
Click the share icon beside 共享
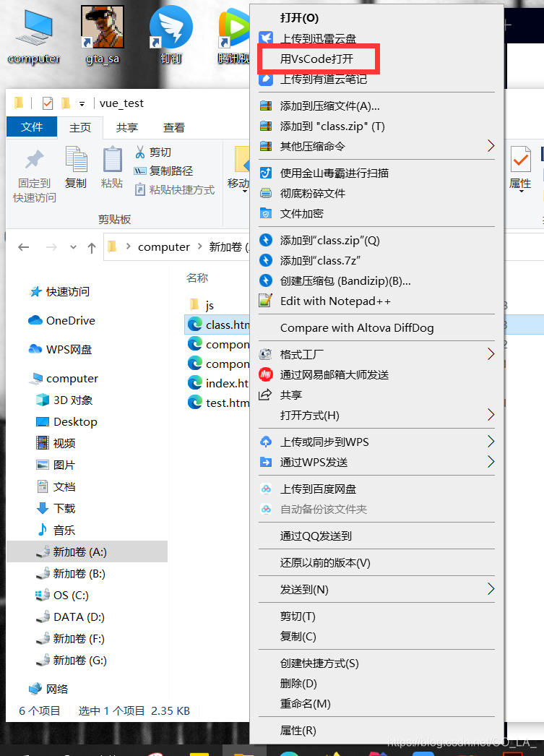[266, 395]
